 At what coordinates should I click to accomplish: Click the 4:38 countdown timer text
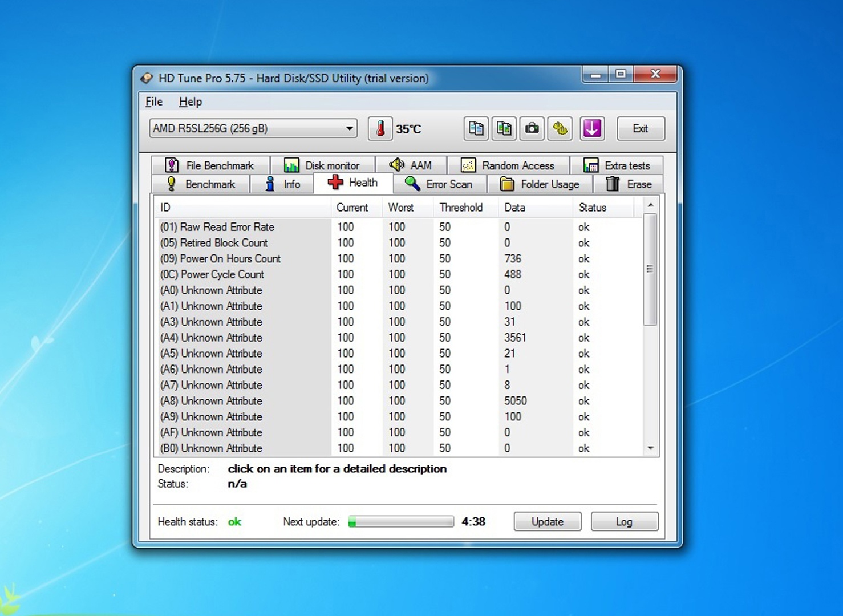[x=473, y=521]
